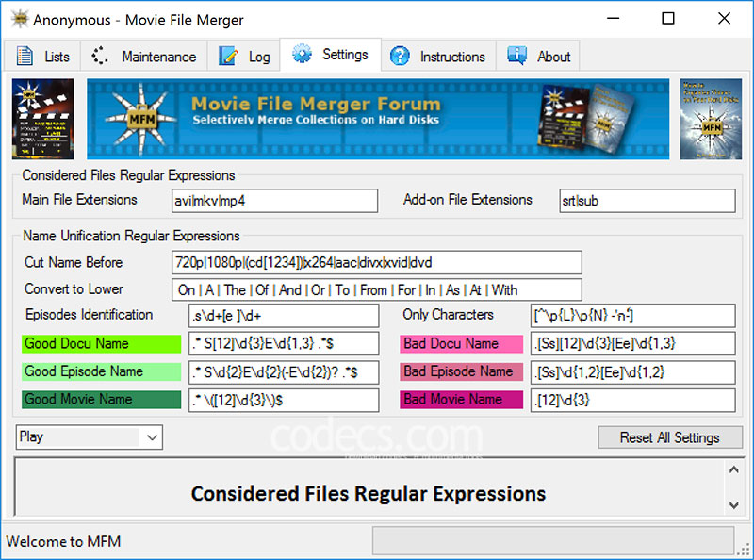This screenshot has height=560, width=754.
Task: Select the Settings tab
Action: point(331,55)
